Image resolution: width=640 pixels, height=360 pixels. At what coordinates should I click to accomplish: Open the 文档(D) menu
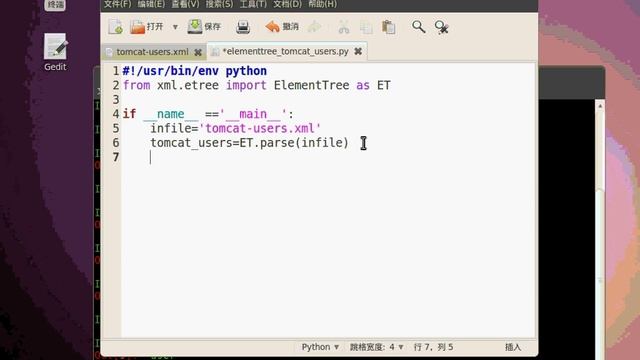(287, 4)
